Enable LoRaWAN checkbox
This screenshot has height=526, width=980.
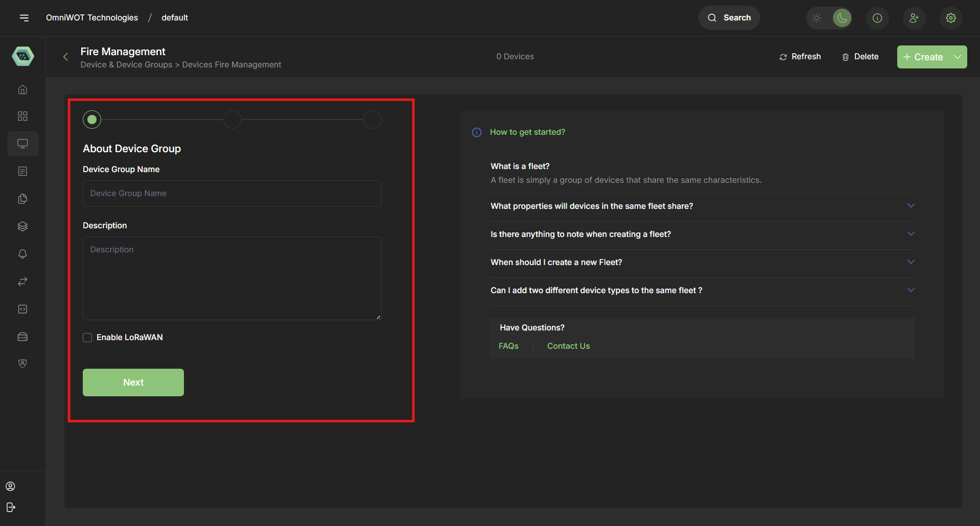pos(87,337)
